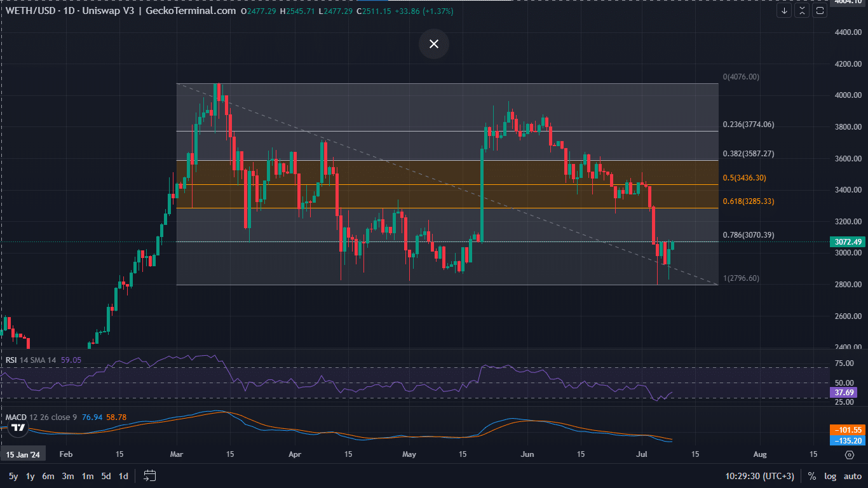Click the maximize chart square icon
Screen dimensions: 868x488
820,11
